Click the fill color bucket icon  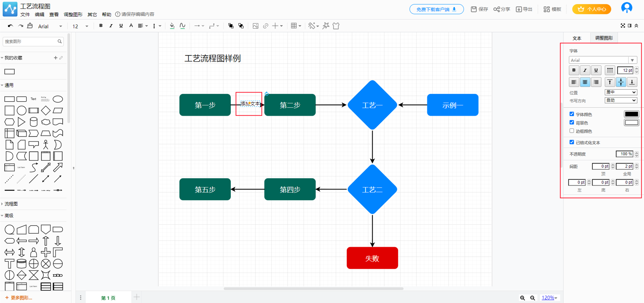point(172,26)
